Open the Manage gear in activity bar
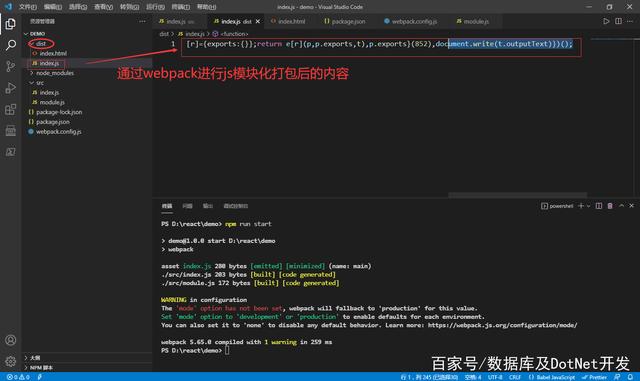Screen dimensions: 640x381 (11, 361)
